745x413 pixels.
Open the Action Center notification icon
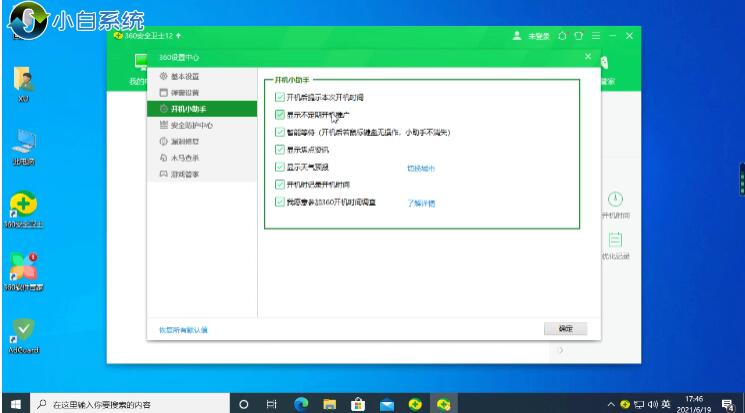727,405
